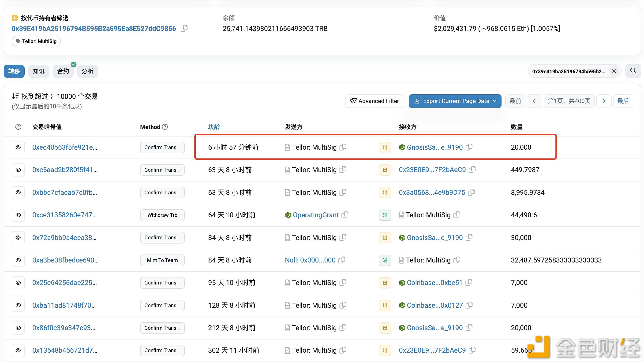Copy Coinbase...0x0127 recipient address
Viewport: 644px width, 362px height.
click(469, 305)
